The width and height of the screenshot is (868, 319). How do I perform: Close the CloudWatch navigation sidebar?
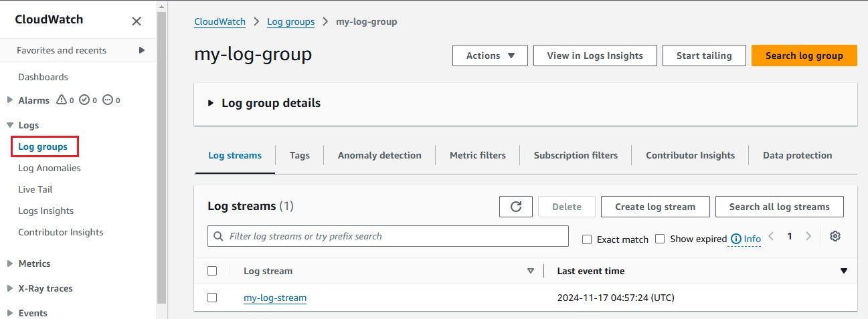137,21
